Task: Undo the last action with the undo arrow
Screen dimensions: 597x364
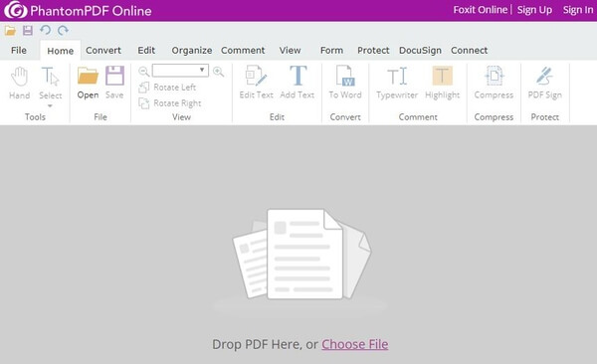Action: [x=46, y=30]
